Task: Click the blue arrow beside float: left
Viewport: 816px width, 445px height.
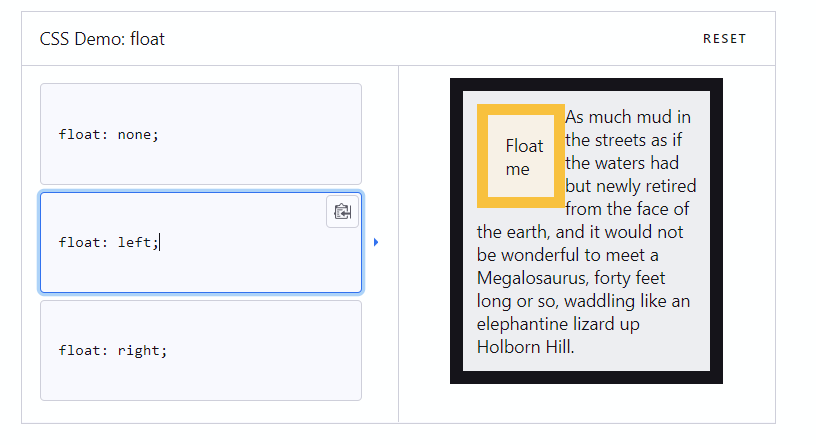Action: coord(376,242)
